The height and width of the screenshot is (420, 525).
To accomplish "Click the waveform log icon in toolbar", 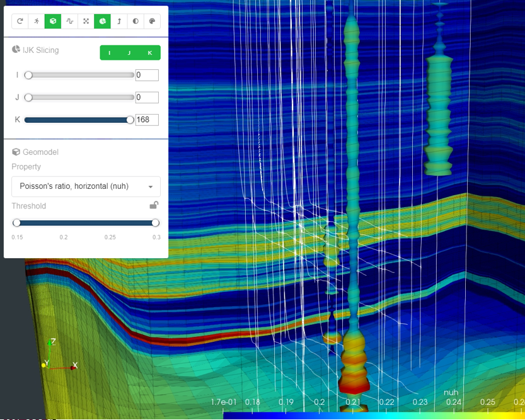I will (x=69, y=21).
